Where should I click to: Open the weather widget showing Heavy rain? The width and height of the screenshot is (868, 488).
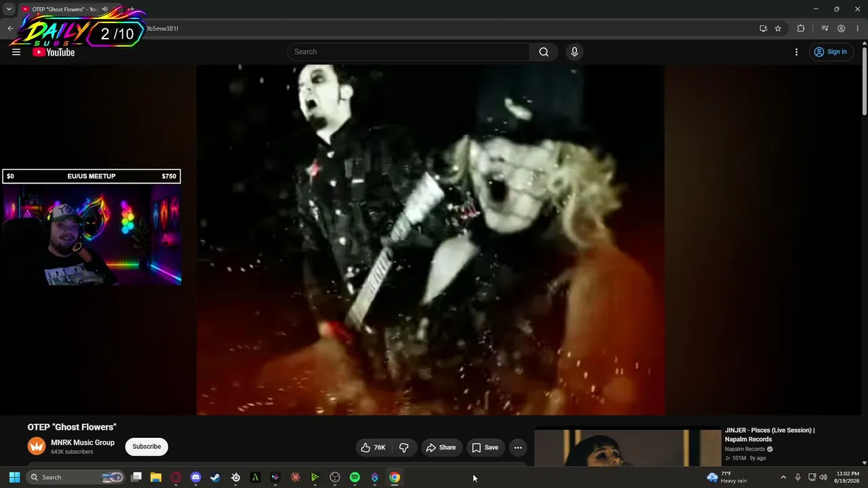(727, 477)
